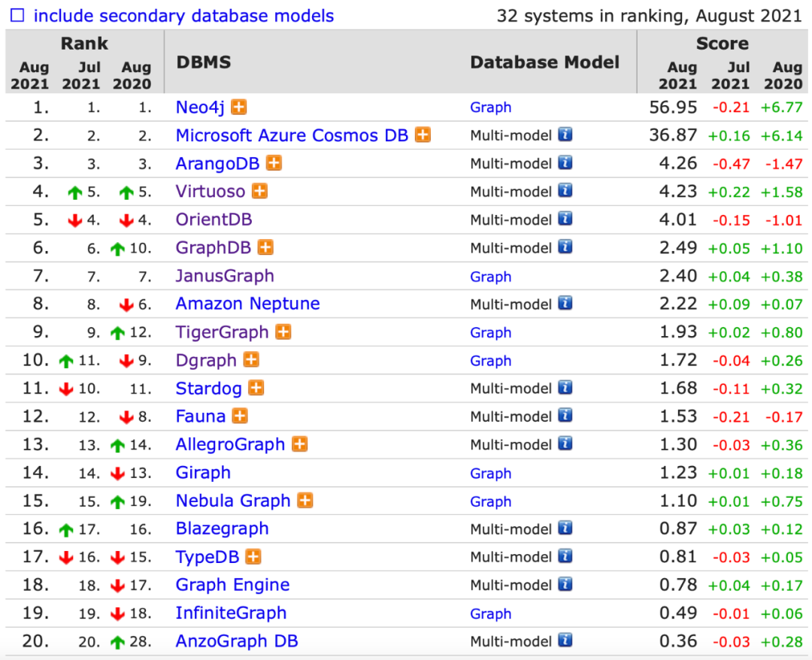Open the JanusGraph link
Image resolution: width=812 pixels, height=660 pixels.
coord(225,275)
